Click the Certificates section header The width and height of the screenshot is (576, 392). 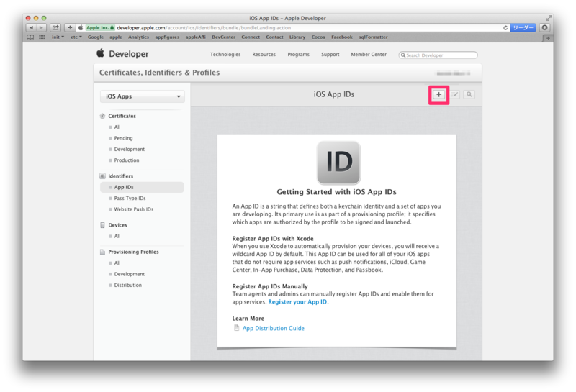pos(122,116)
